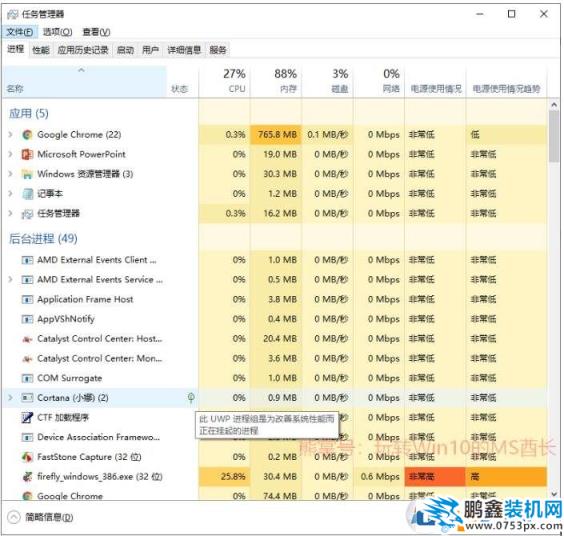
Task: Click the AMD External Events Service icon
Action: point(27,280)
